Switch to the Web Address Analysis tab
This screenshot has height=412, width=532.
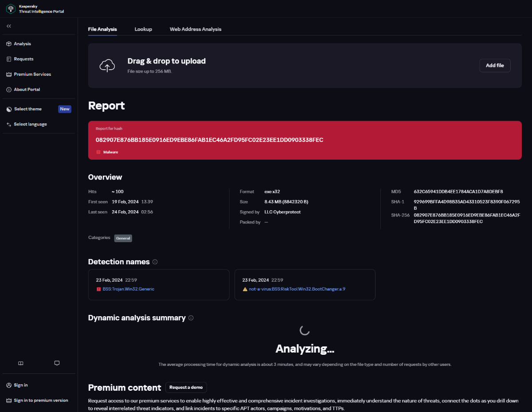[x=196, y=29]
